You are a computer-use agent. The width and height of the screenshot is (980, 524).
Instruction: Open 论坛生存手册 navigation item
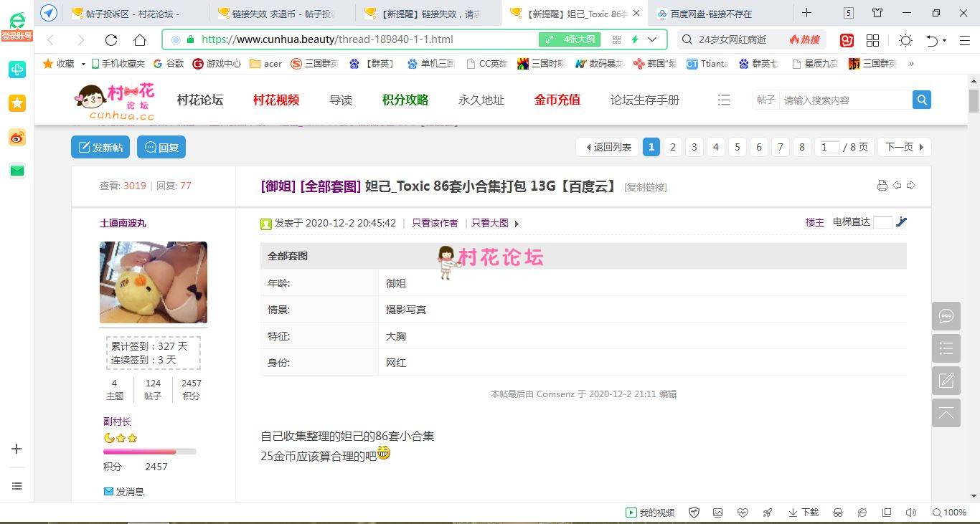[x=644, y=100]
